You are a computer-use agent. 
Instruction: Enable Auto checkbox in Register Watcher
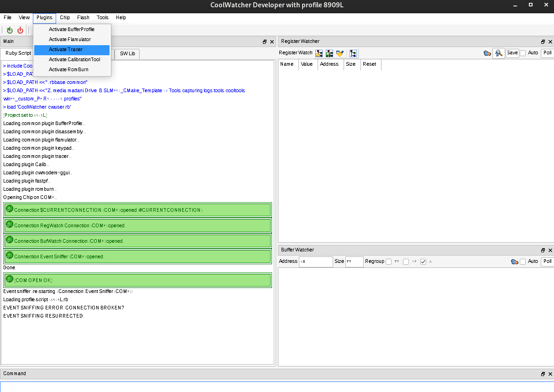click(x=523, y=53)
